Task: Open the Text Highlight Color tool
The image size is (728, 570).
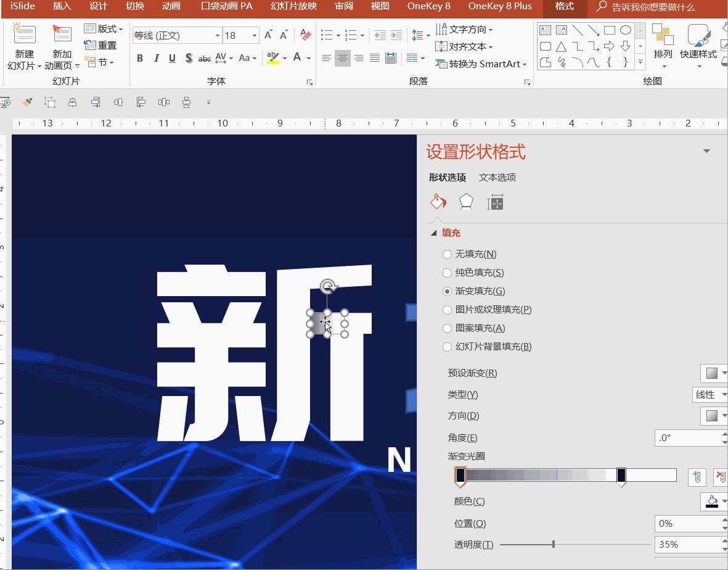Action: pyautogui.click(x=273, y=57)
